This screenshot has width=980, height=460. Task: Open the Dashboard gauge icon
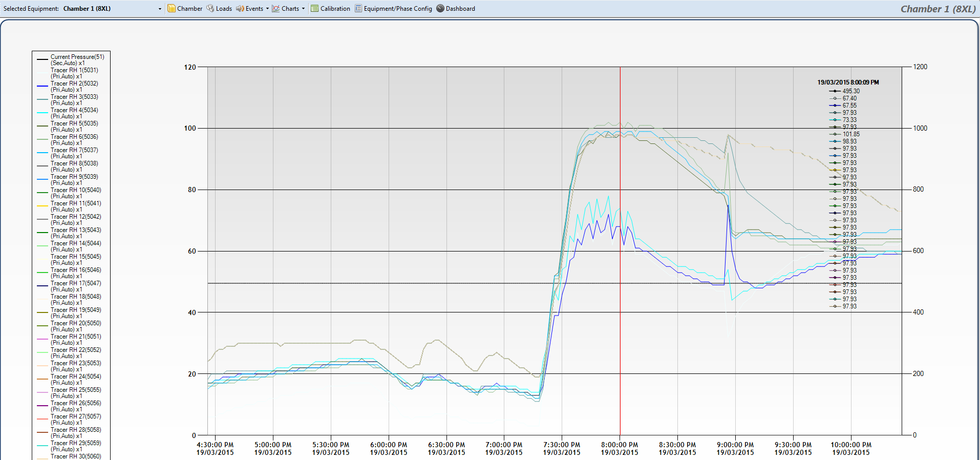click(x=440, y=9)
